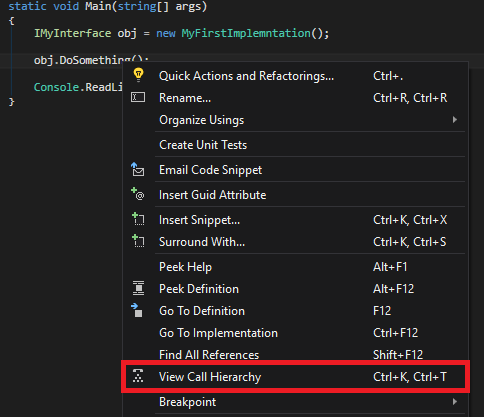Click the Email Code Snippet envelope icon
The height and width of the screenshot is (417, 484).
[137, 169]
